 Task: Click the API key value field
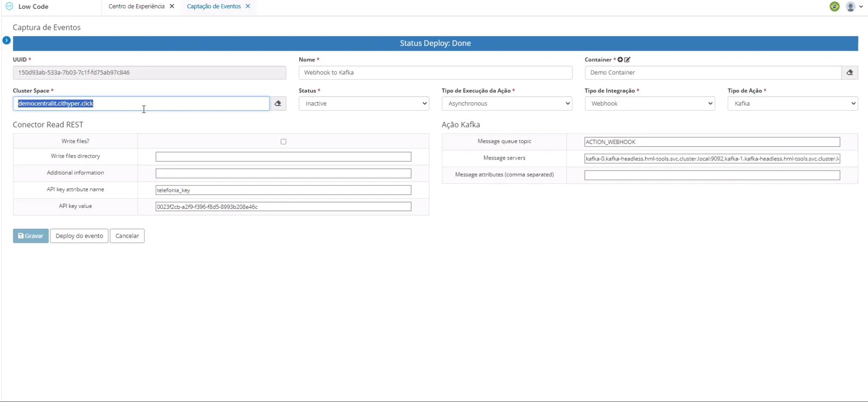coord(283,207)
